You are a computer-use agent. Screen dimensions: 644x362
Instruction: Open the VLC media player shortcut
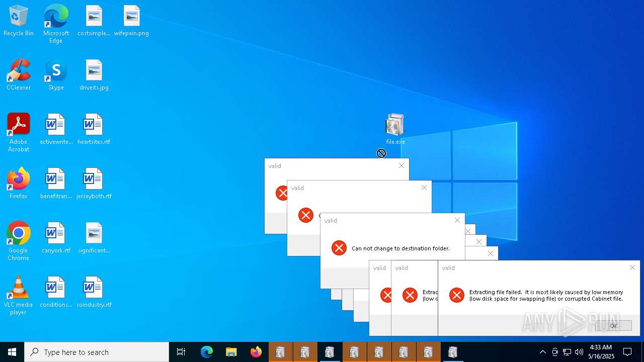click(x=19, y=296)
